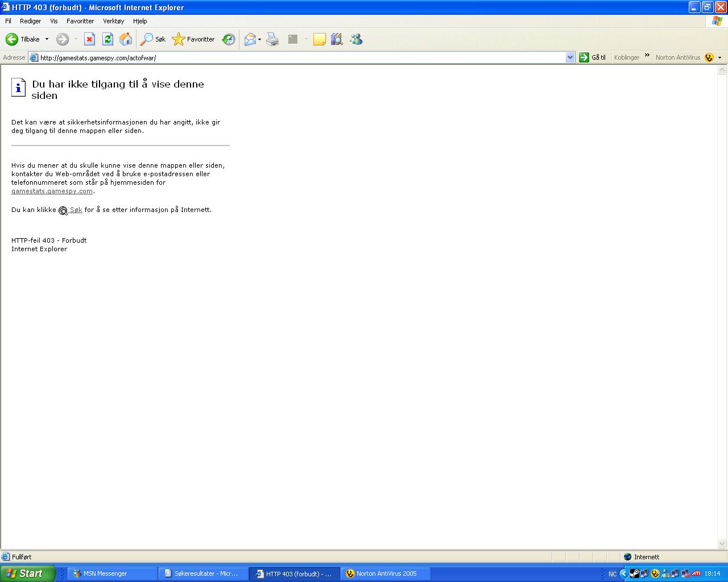728x582 pixels.
Task: Open the History clock icon
Action: (x=229, y=39)
